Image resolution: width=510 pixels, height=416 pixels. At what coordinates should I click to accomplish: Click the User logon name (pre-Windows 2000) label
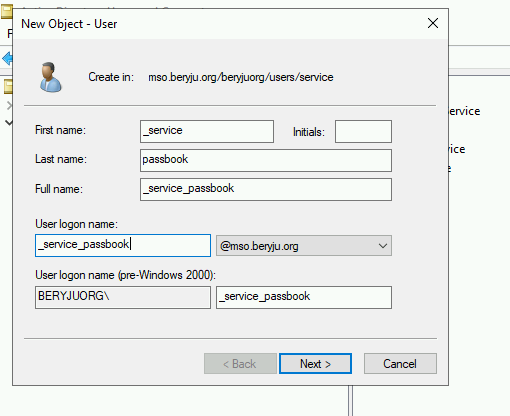125,275
